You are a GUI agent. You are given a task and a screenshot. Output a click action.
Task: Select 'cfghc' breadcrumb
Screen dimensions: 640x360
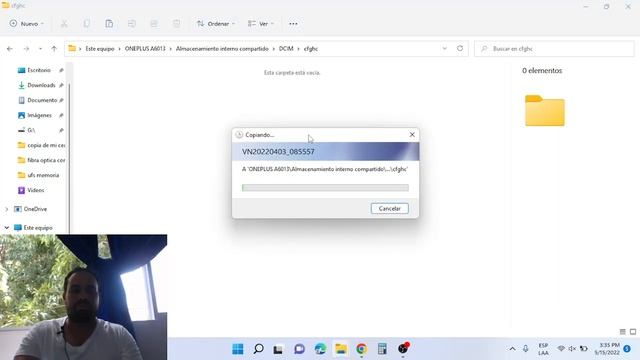coord(311,49)
